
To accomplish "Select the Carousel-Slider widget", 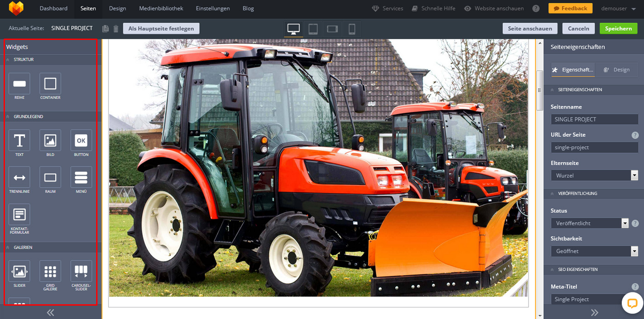I will pos(81,272).
